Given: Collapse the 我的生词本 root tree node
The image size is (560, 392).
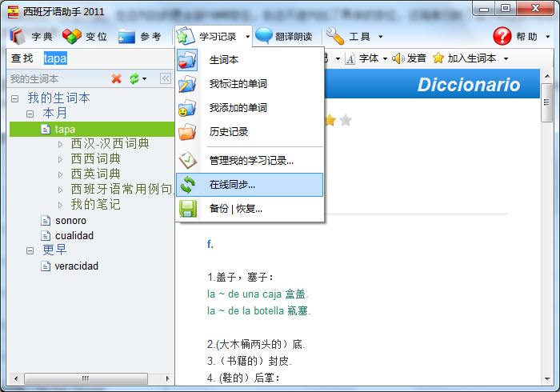Looking at the screenshot, I should [14, 98].
